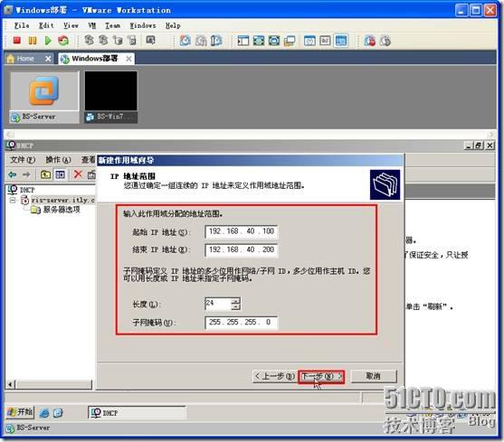Close the Windows部署 tab
Screen dimensions: 504x442
pos(128,59)
